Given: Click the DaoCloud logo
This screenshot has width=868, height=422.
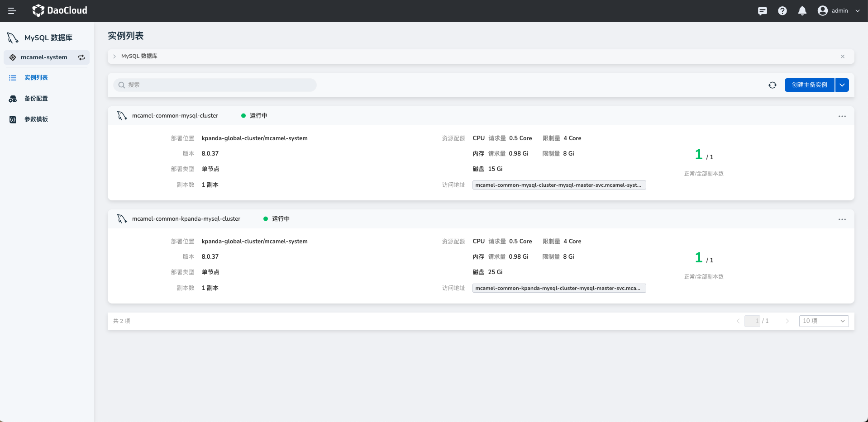Looking at the screenshot, I should click(x=60, y=10).
